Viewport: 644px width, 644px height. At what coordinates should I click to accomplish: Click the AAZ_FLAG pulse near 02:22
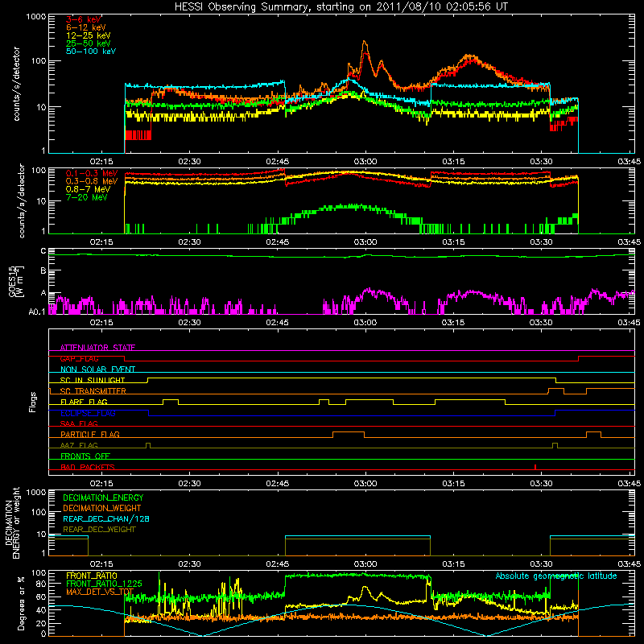click(x=148, y=445)
